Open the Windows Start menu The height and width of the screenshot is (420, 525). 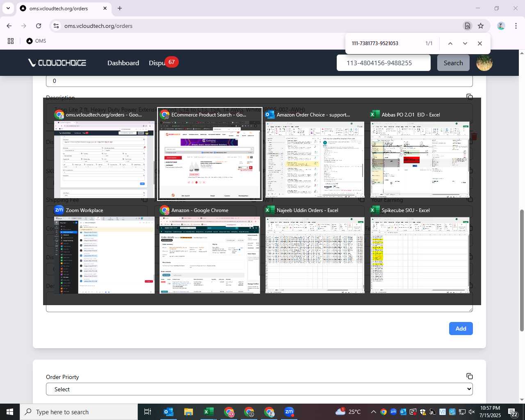click(10, 412)
